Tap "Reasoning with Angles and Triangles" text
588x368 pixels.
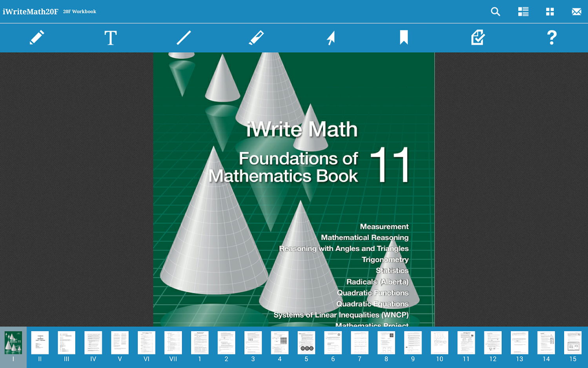(344, 249)
